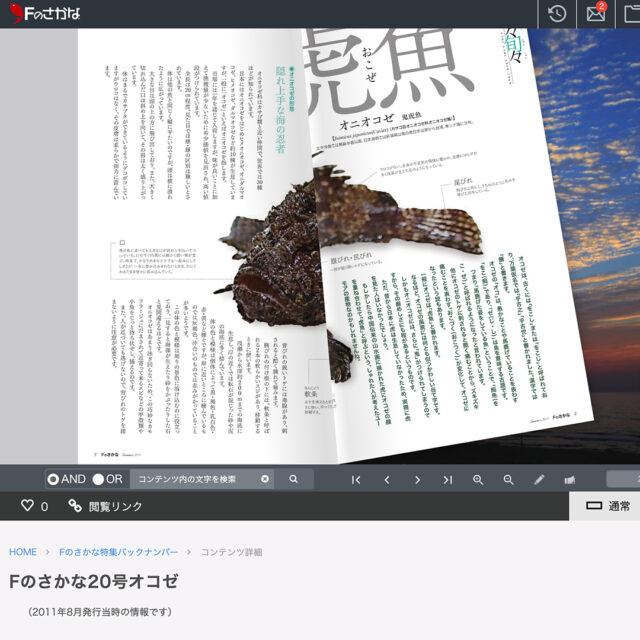Go to HOME breadcrumb
The image size is (640, 640).
[23, 552]
